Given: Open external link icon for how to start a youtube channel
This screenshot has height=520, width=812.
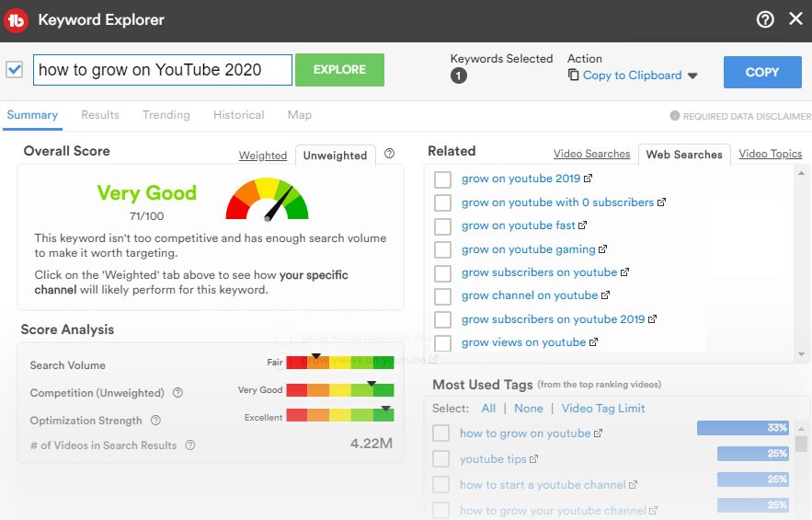Looking at the screenshot, I should (633, 485).
